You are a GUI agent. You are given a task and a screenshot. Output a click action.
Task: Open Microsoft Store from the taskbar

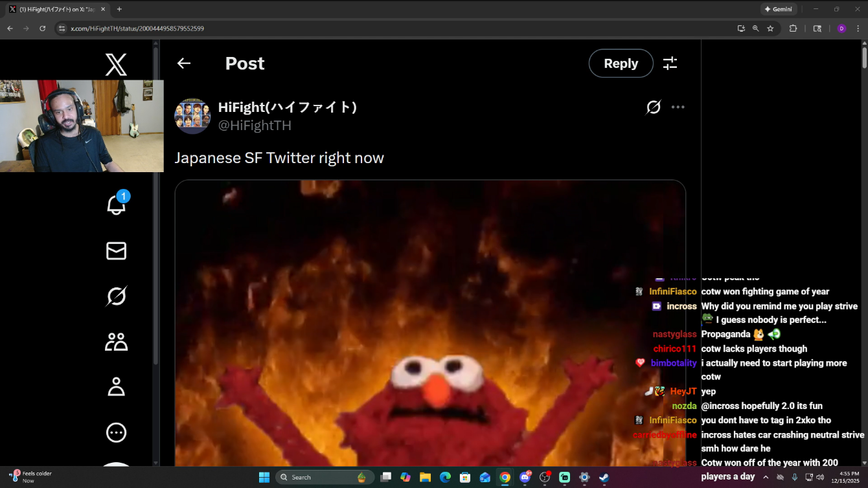click(x=465, y=478)
